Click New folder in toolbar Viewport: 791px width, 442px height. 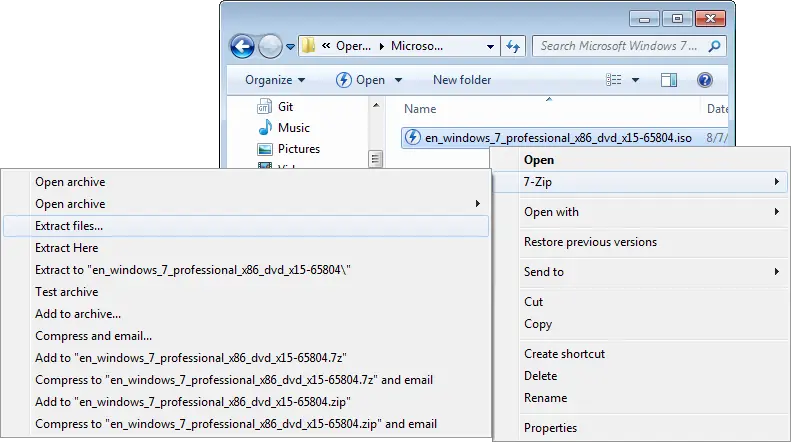[462, 80]
